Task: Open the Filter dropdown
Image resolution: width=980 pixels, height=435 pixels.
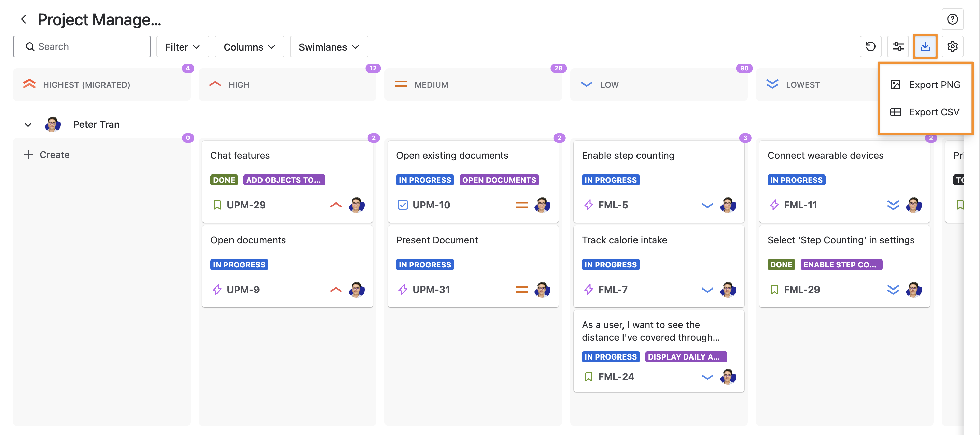Action: tap(182, 47)
